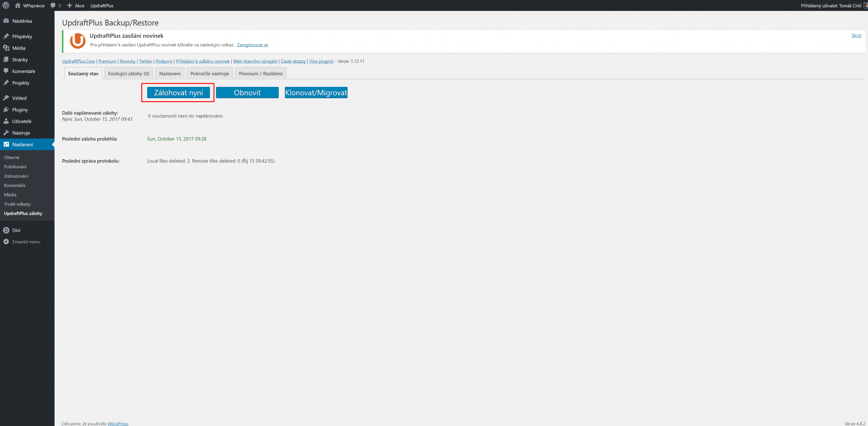Image resolution: width=868 pixels, height=426 pixels.
Task: Open the Premium / Rozšíření tab
Action: tap(261, 73)
